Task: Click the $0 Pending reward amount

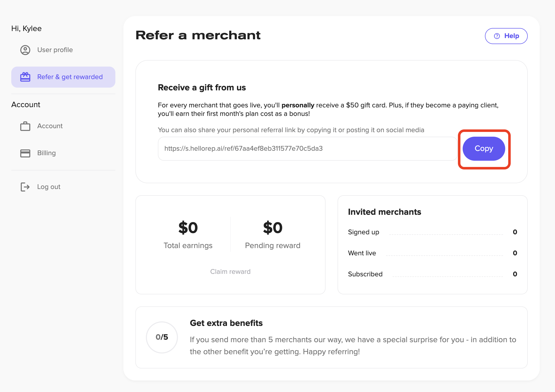Action: pos(273,228)
